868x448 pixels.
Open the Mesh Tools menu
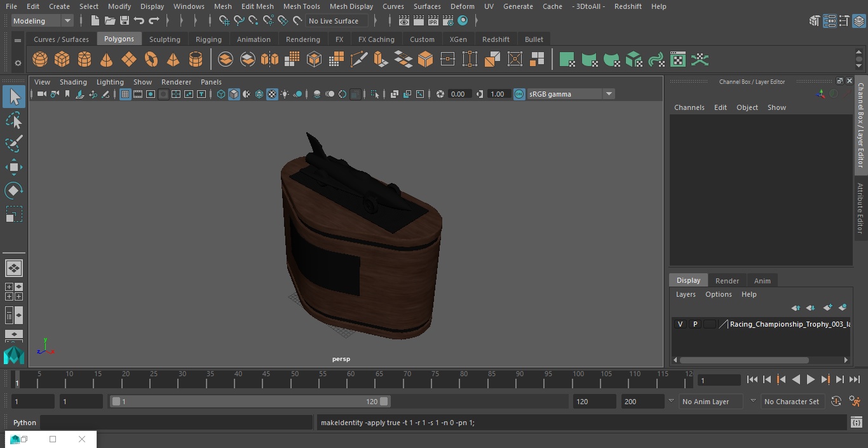coord(301,6)
